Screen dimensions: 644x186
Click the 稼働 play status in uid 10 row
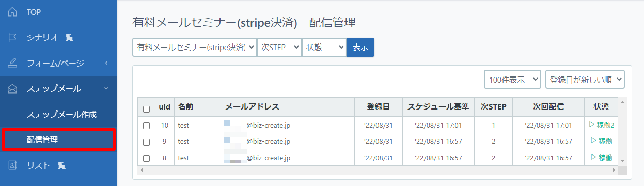(601, 125)
